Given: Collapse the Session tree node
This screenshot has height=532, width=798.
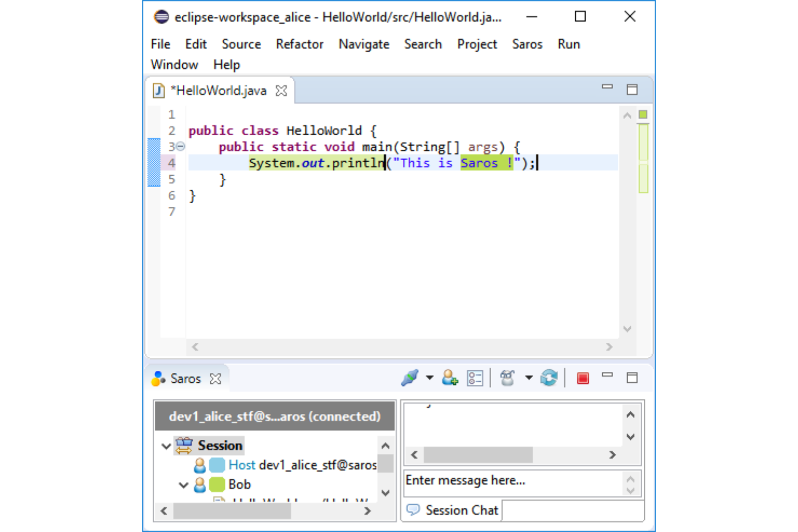Looking at the screenshot, I should [x=166, y=446].
